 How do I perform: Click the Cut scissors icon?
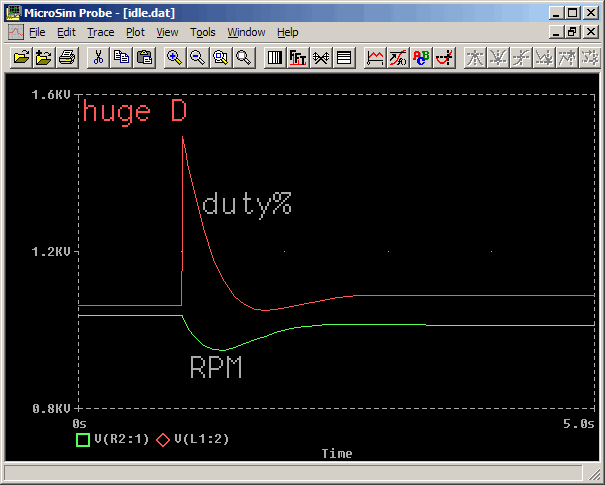point(98,58)
